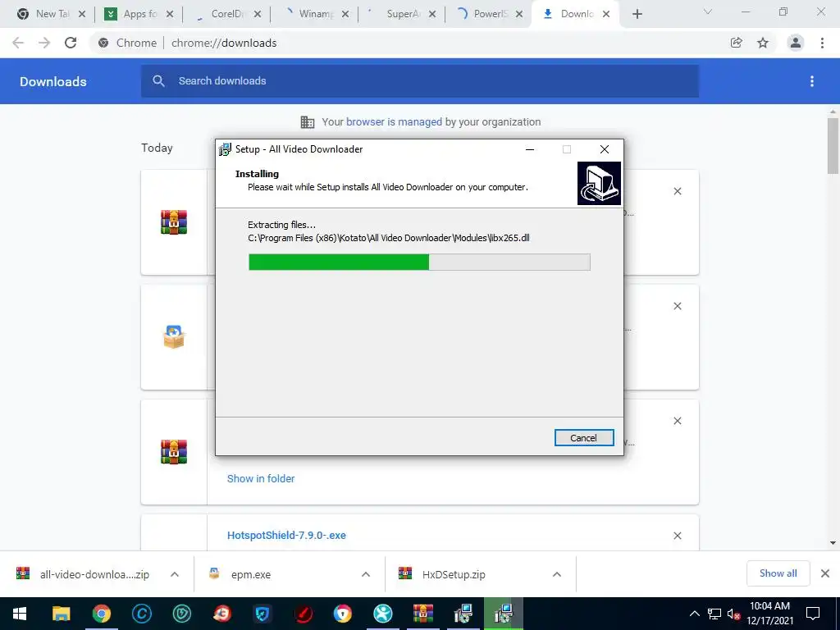
Task: Open the taskbar clock and date
Action: (x=770, y=614)
